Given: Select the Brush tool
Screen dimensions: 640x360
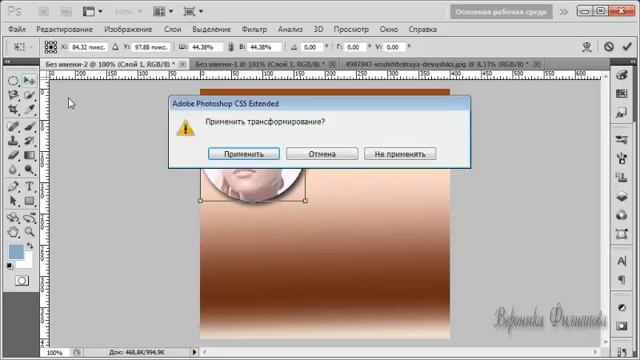Looking at the screenshot, I should [29, 127].
